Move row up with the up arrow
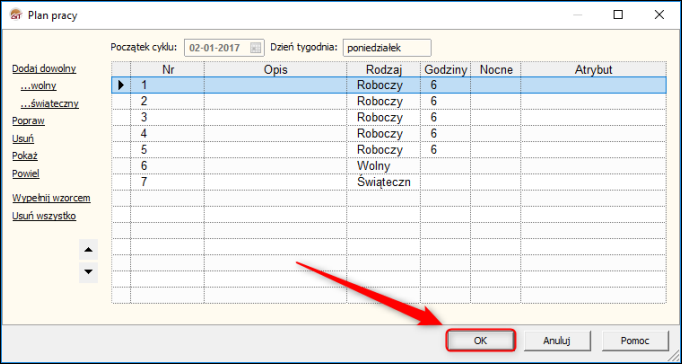This screenshot has height=364, width=682. tap(88, 250)
